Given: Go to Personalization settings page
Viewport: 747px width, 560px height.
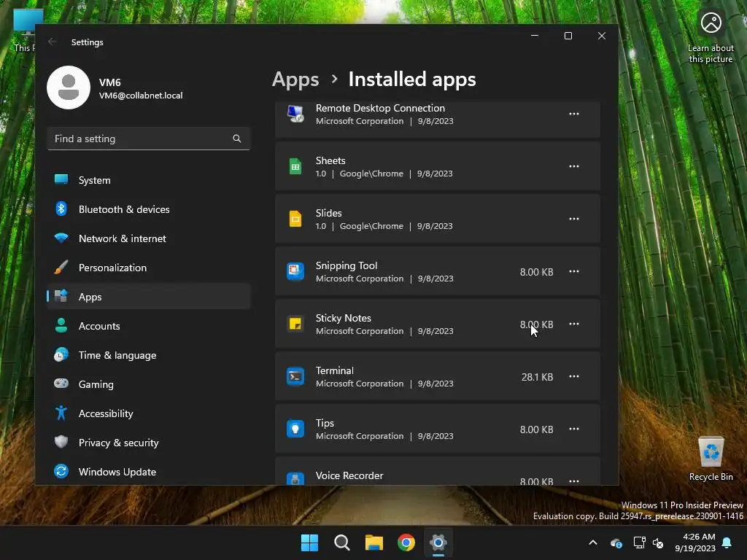Looking at the screenshot, I should click(149, 268).
